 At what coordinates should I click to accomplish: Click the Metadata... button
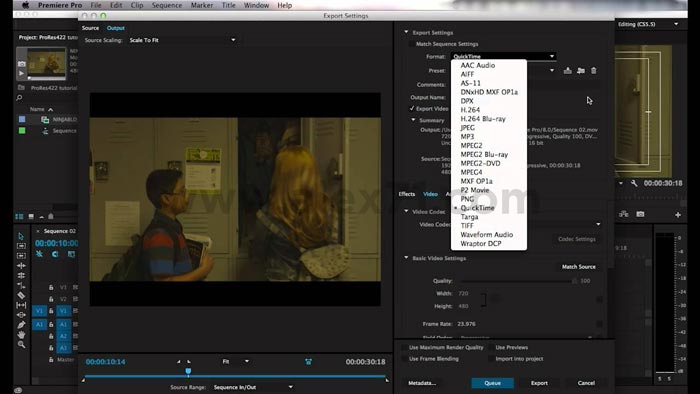tap(422, 383)
